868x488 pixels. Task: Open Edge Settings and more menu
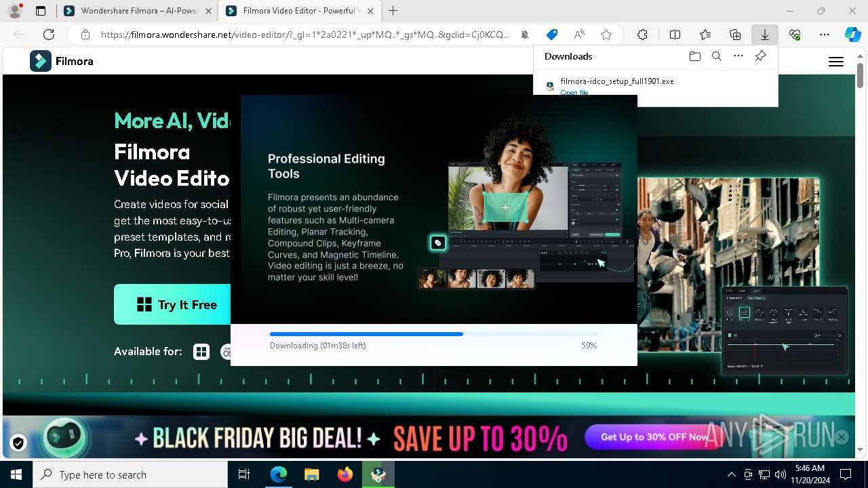(x=825, y=35)
